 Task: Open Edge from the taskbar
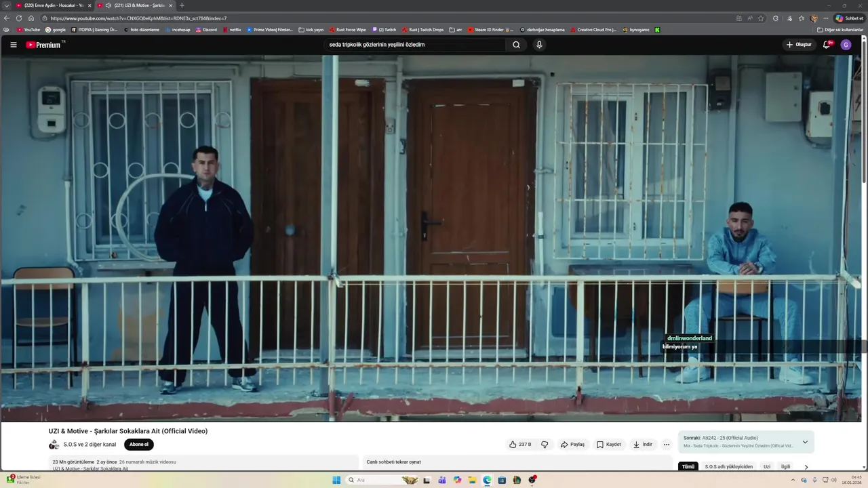[x=487, y=480]
